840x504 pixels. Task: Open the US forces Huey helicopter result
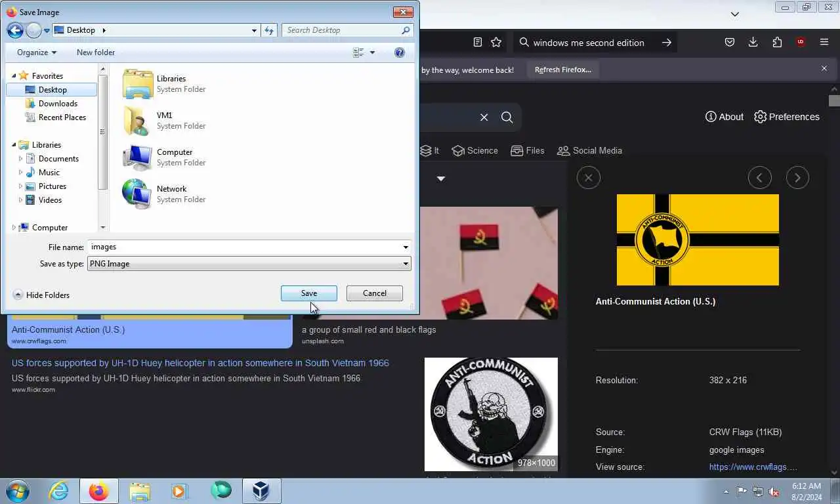pyautogui.click(x=200, y=363)
